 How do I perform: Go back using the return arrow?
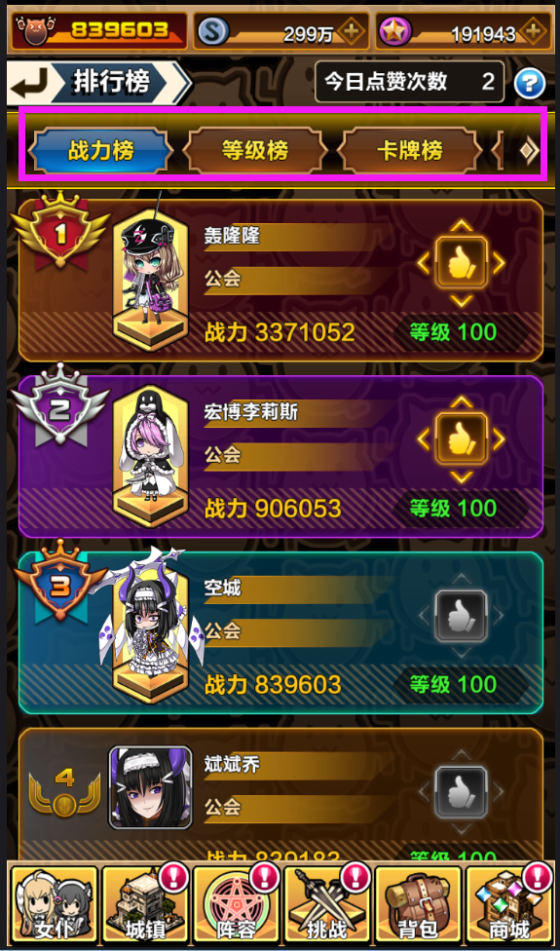(29, 83)
